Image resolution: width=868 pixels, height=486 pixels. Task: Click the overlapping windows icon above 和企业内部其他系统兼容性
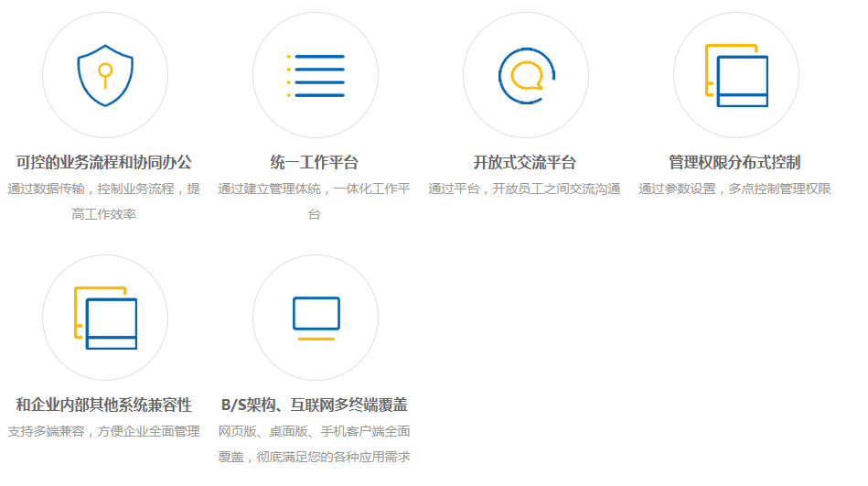105,318
